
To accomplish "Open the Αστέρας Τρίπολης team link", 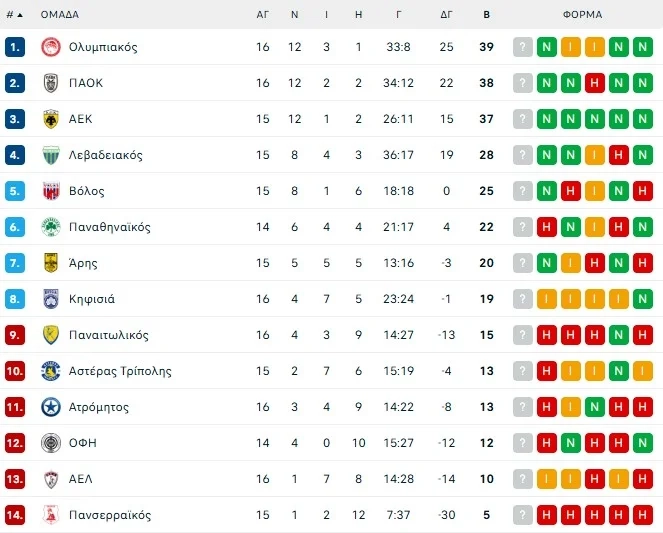I will coord(120,371).
